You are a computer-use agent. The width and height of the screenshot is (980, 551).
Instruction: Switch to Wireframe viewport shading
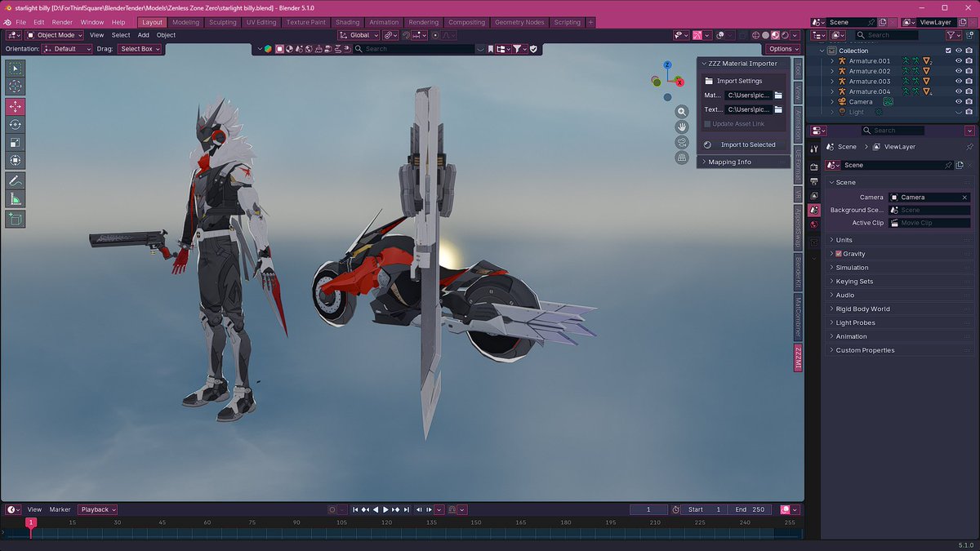(756, 36)
